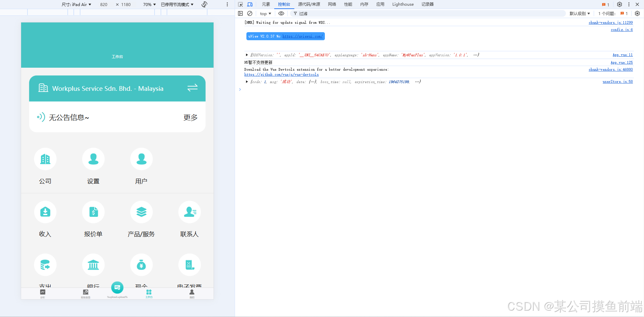Open DevTools customize menu (three dots)

pos(629,4)
